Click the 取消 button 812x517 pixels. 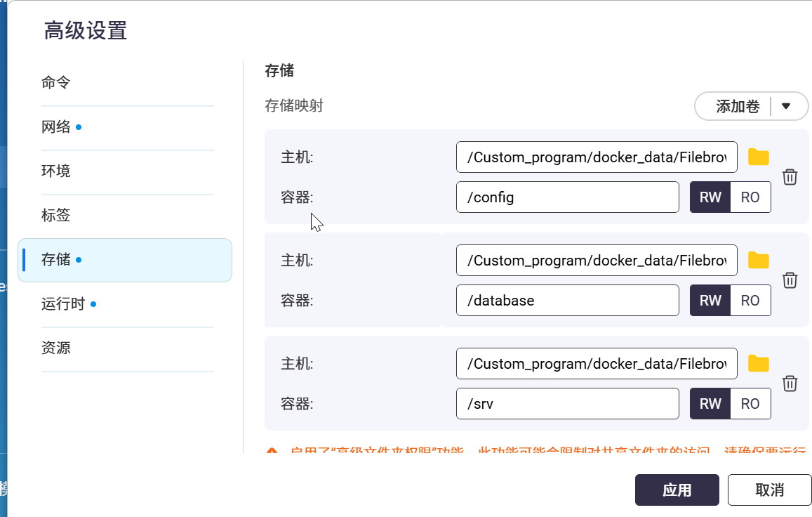769,490
